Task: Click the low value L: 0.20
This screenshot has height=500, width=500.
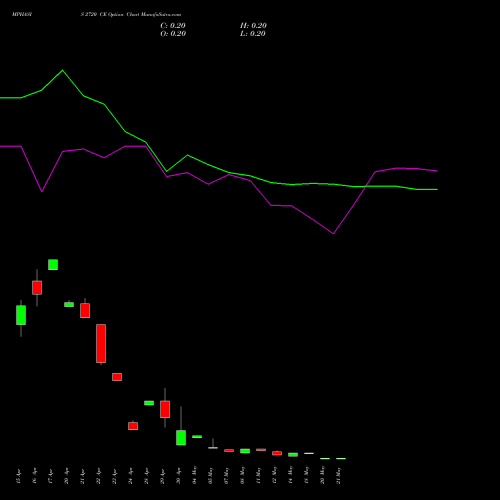Action: click(x=253, y=34)
